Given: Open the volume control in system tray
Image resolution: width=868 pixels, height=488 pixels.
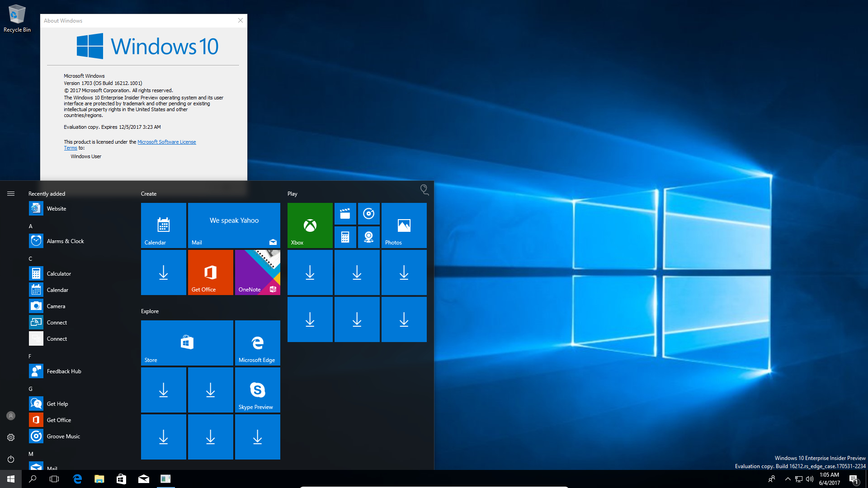Looking at the screenshot, I should tap(810, 479).
